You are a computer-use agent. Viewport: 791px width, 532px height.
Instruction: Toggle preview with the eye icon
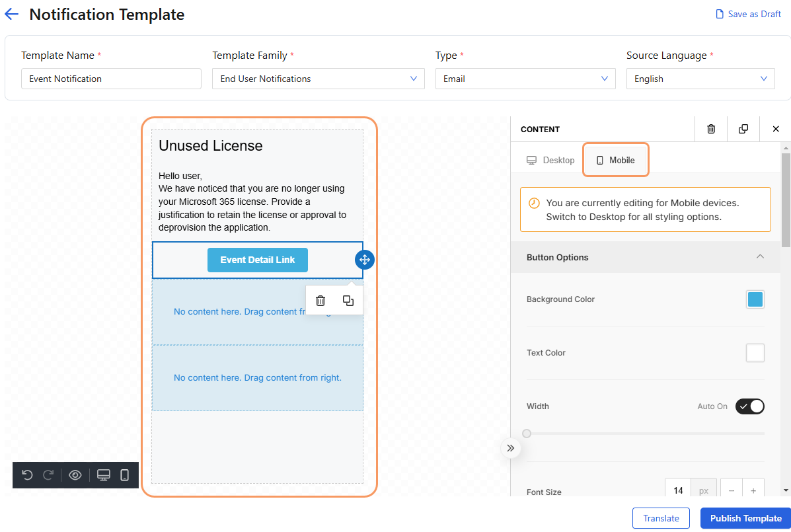point(75,475)
